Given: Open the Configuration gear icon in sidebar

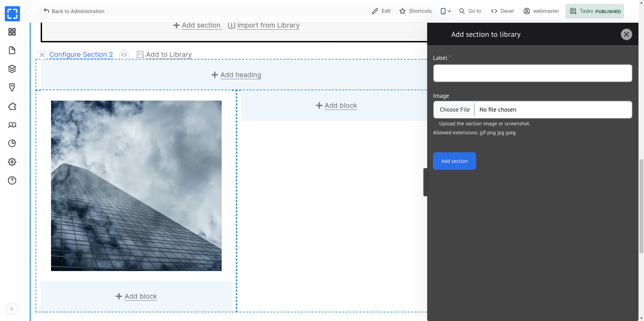Looking at the screenshot, I should (x=12, y=162).
